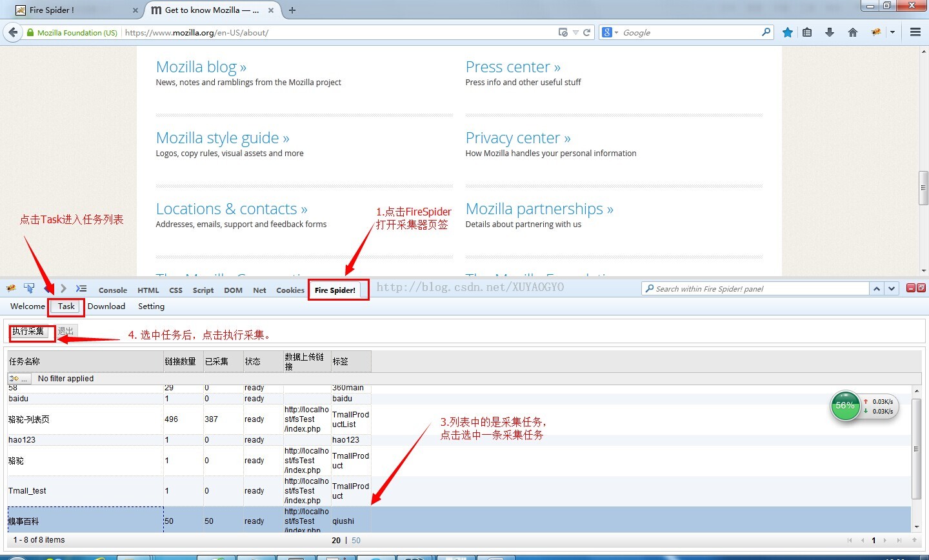Expand the Firebug toolbar button dropdown arrow
The width and height of the screenshot is (929, 560).
[892, 32]
